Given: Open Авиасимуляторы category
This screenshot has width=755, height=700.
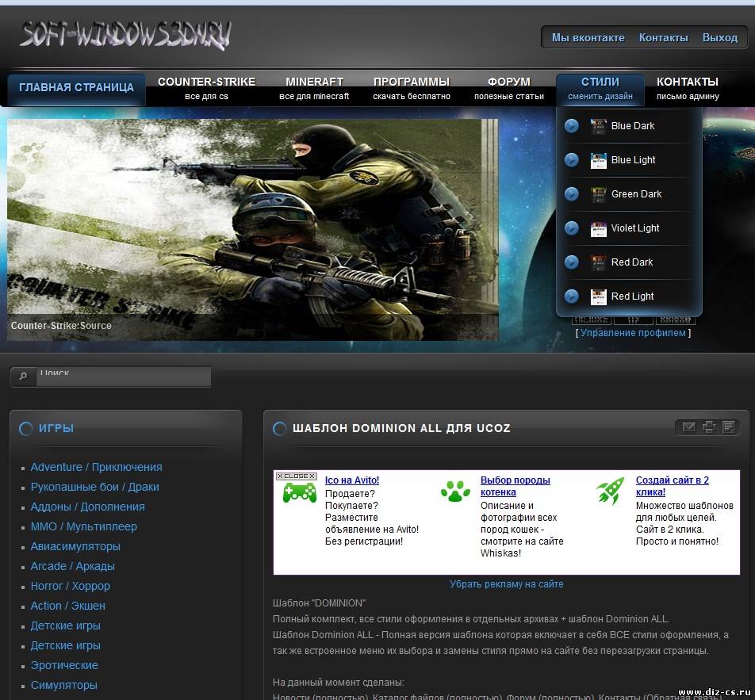Looking at the screenshot, I should click(75, 546).
